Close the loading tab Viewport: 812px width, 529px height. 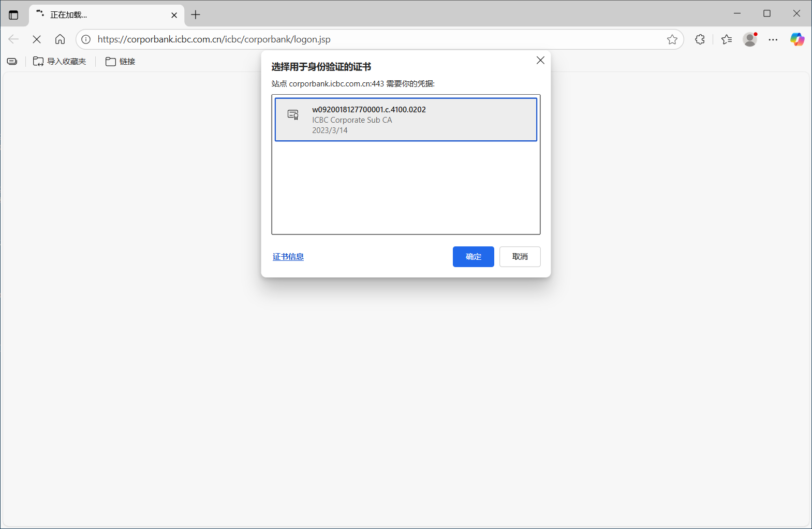(x=174, y=15)
